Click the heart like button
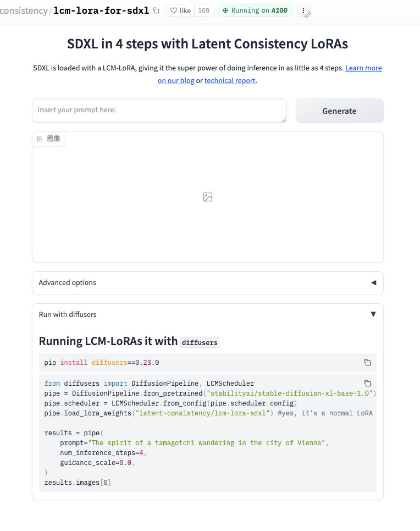The image size is (420, 531). [180, 10]
